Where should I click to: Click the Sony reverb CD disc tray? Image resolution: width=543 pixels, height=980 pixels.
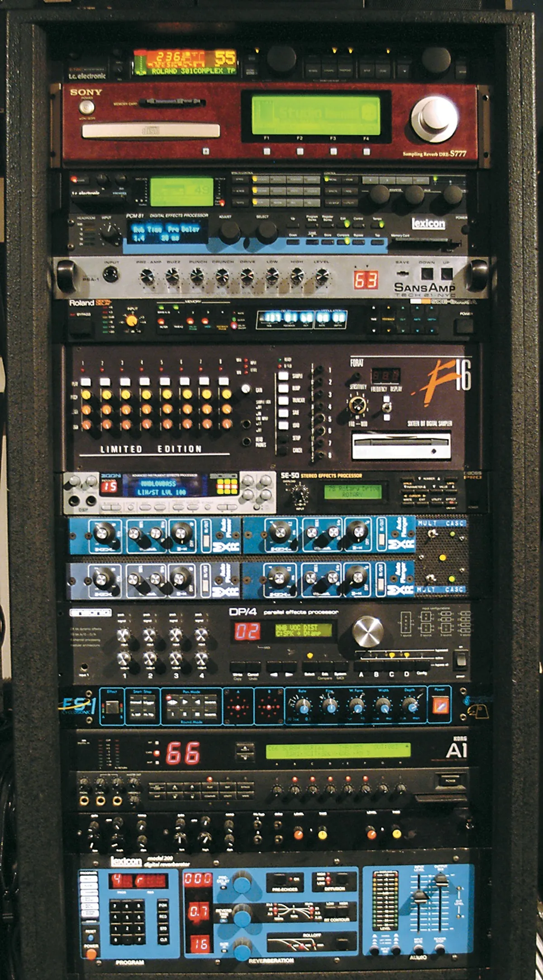click(x=150, y=131)
